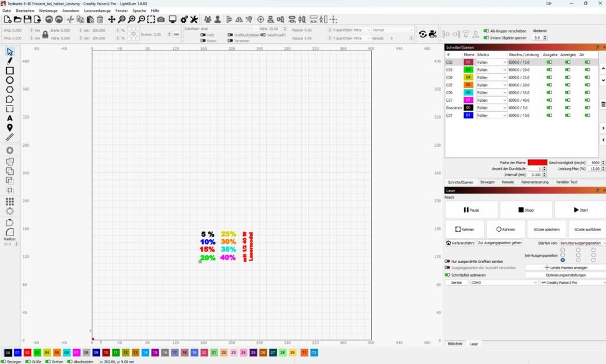This screenshot has width=606, height=364.
Task: Open the grid array tool
Action: pyautogui.click(x=9, y=201)
